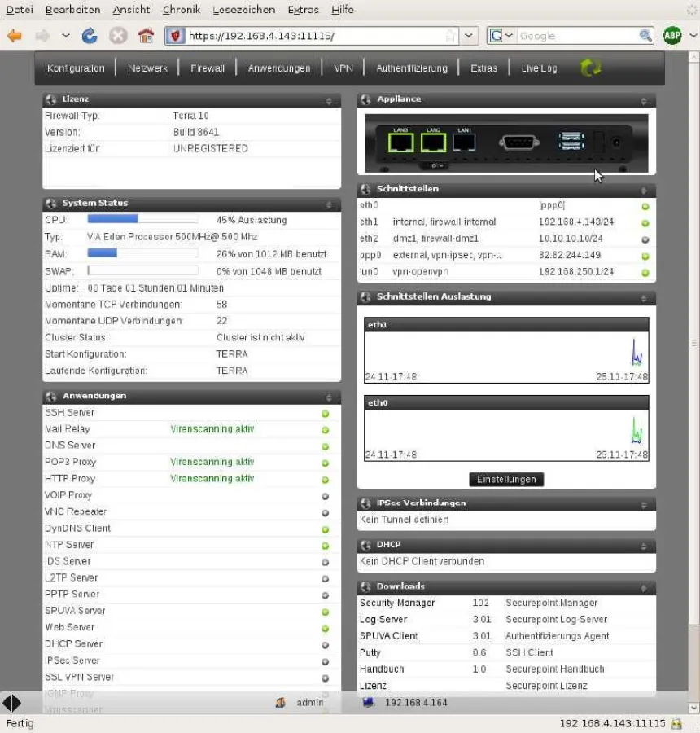Click the Home icon in the toolbar
Screen dimensions: 700x733
pyautogui.click(x=146, y=36)
